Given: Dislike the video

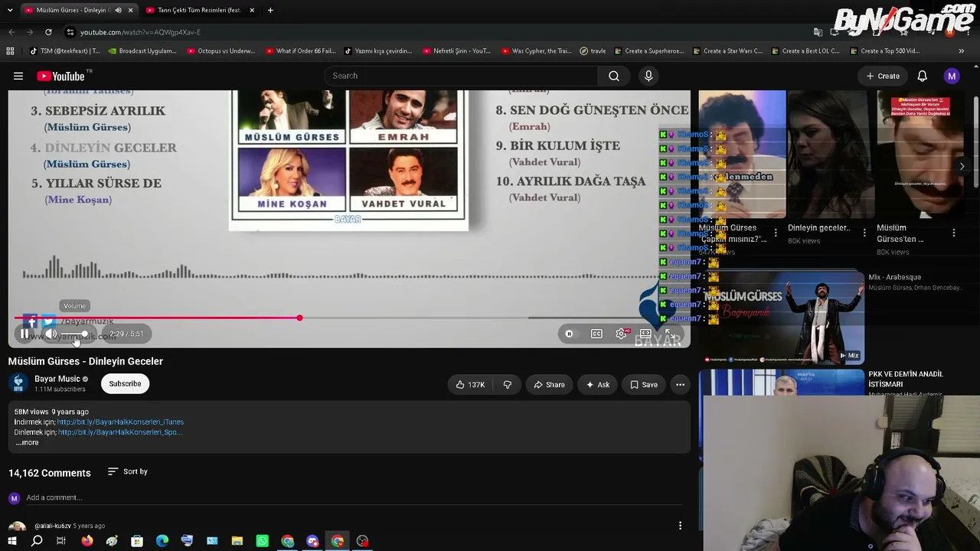Looking at the screenshot, I should [507, 384].
